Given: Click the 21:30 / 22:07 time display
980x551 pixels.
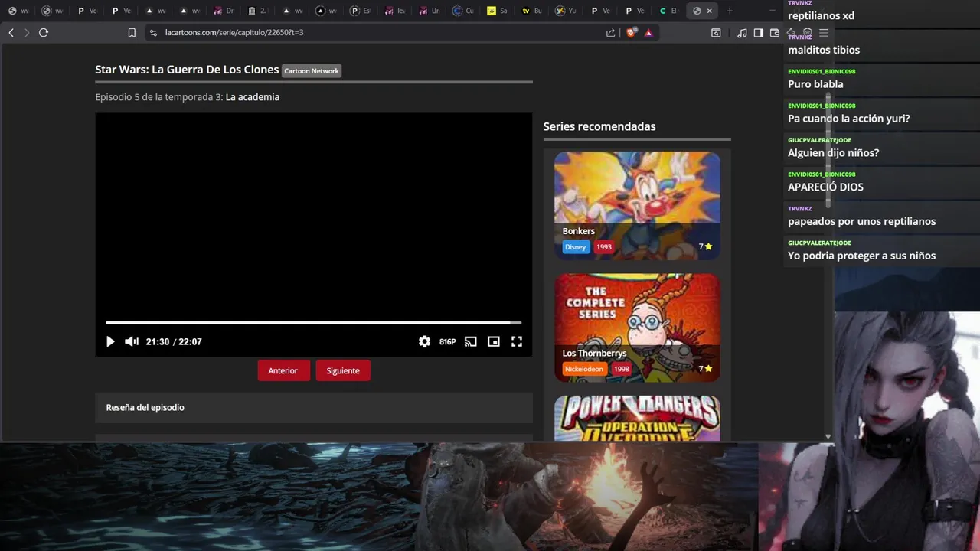Looking at the screenshot, I should [174, 342].
